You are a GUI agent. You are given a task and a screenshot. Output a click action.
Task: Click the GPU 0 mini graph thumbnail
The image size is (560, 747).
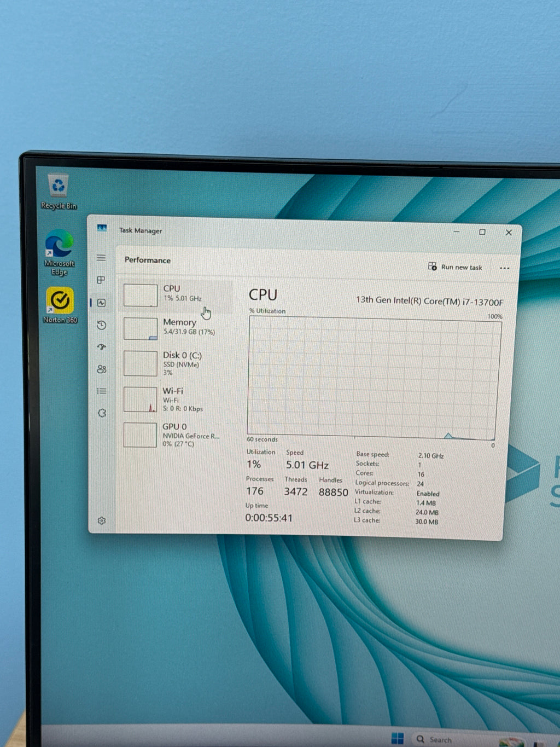(140, 435)
